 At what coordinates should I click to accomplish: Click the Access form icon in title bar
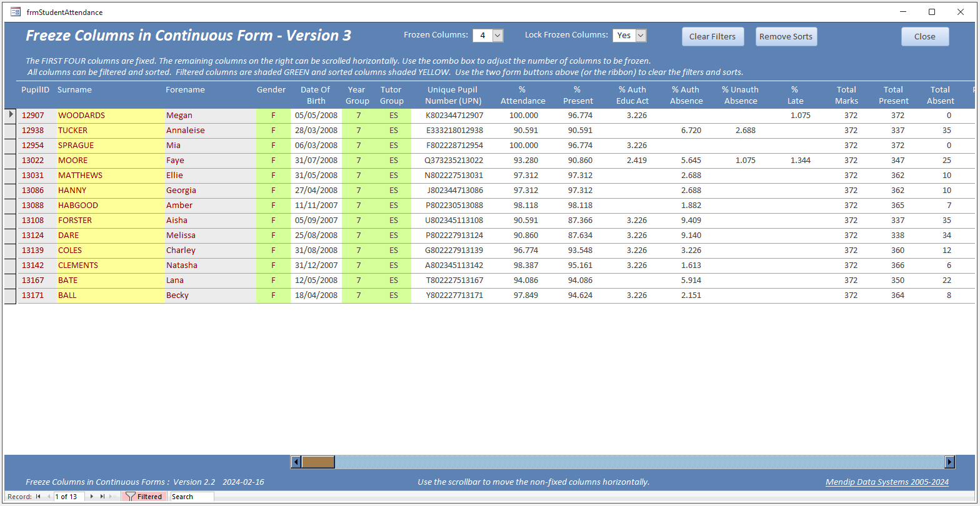pos(16,12)
